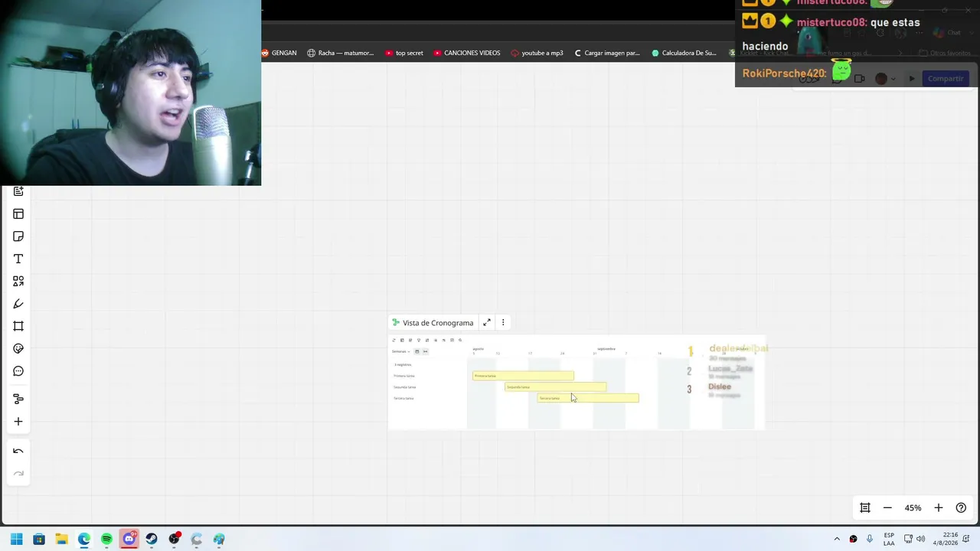Select the templates tool in left toolbar

18,214
